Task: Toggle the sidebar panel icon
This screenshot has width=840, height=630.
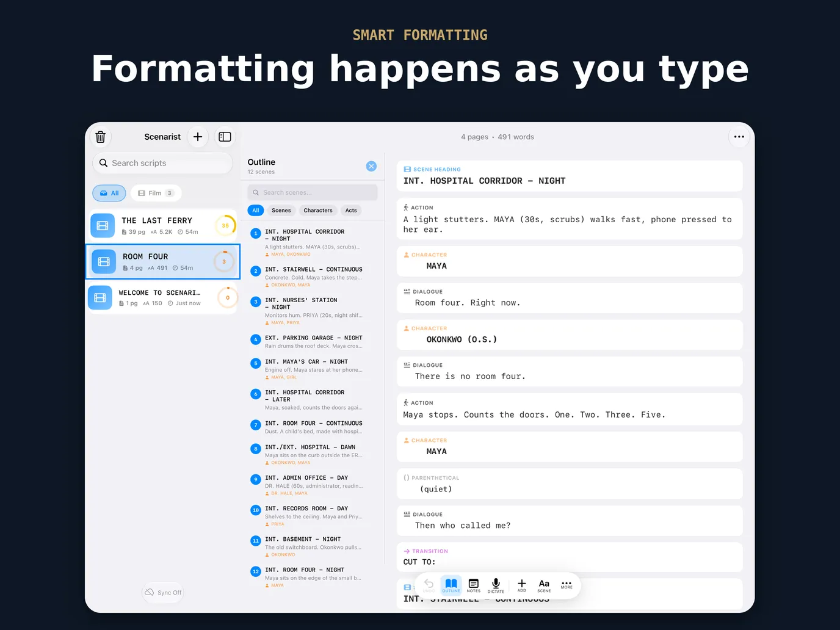Action: click(x=225, y=137)
